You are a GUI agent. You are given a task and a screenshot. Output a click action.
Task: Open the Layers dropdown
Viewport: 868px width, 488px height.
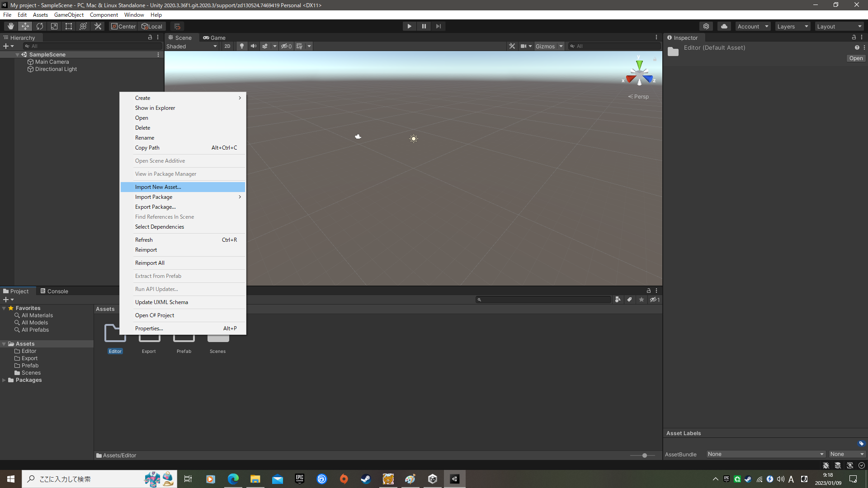[x=793, y=26]
